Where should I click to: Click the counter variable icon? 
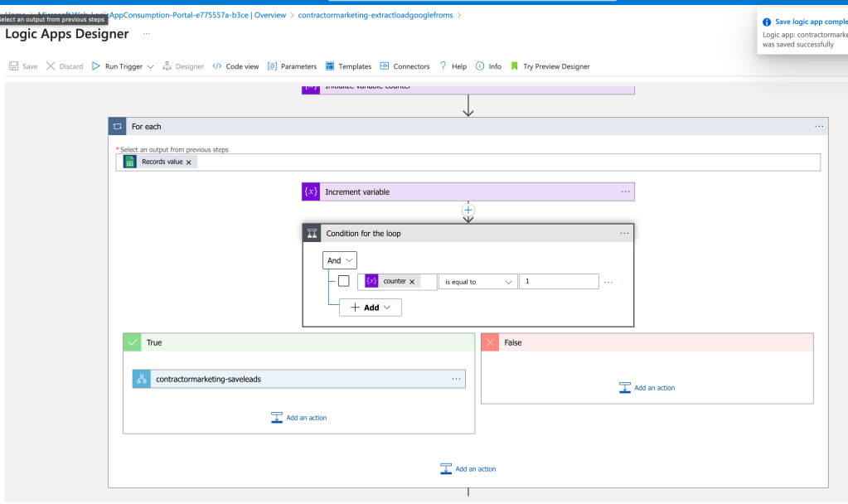click(x=371, y=281)
